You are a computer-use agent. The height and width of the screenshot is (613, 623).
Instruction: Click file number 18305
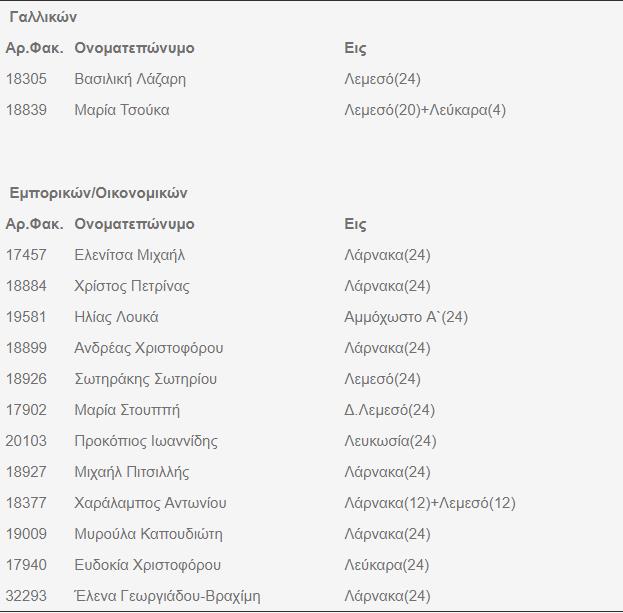point(26,79)
